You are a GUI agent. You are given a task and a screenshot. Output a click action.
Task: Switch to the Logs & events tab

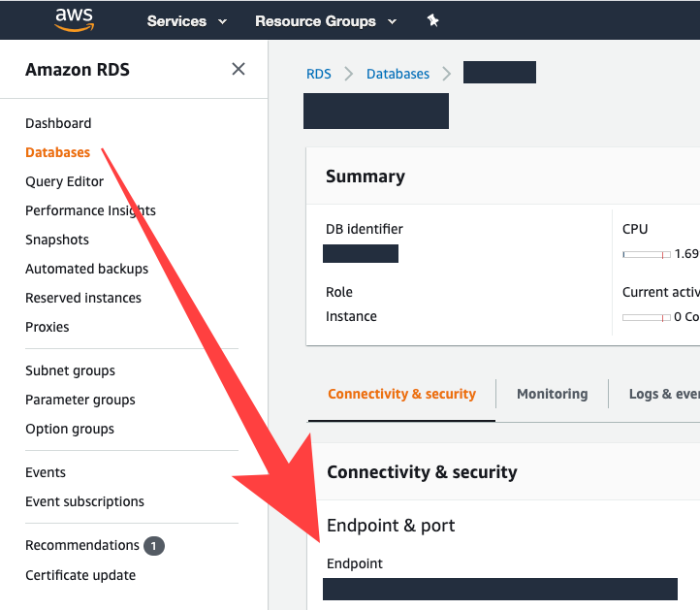point(664,394)
